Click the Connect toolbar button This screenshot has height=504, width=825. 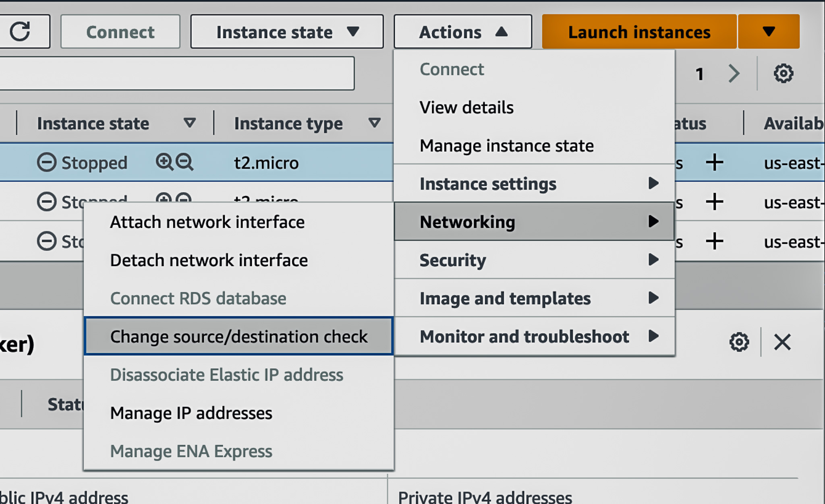click(120, 32)
